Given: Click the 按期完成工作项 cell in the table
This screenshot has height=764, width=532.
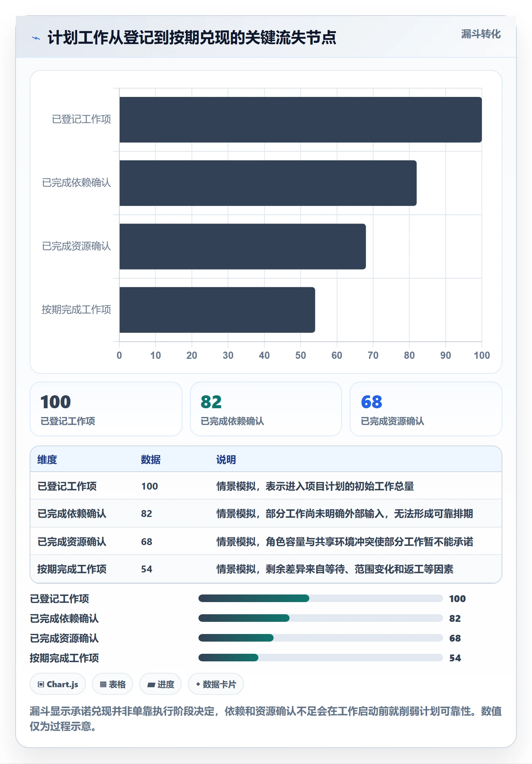Looking at the screenshot, I should point(72,569).
